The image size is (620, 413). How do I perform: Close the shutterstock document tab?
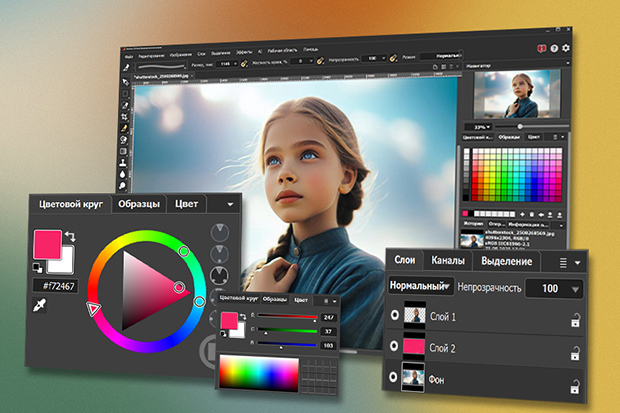pyautogui.click(x=192, y=76)
